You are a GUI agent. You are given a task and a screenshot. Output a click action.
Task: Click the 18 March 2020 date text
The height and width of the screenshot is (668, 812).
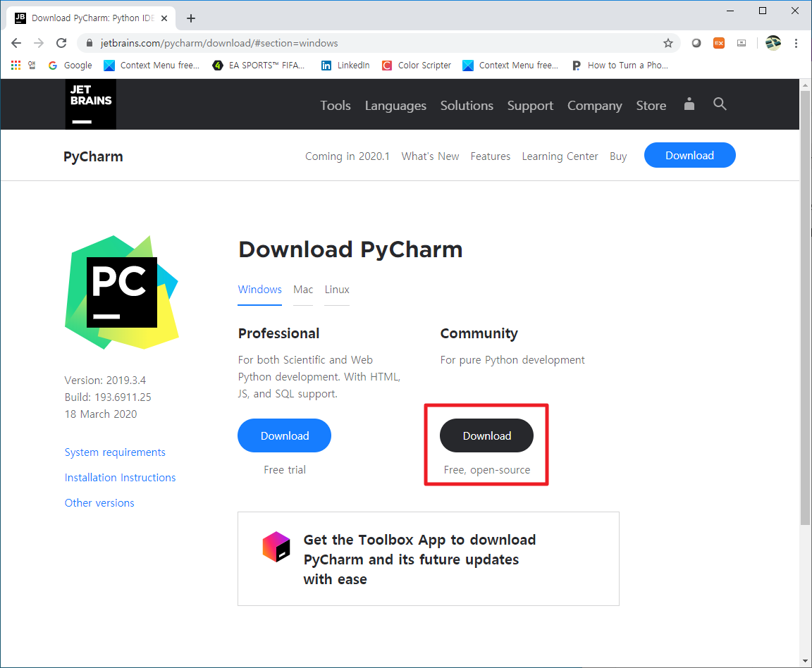(101, 414)
